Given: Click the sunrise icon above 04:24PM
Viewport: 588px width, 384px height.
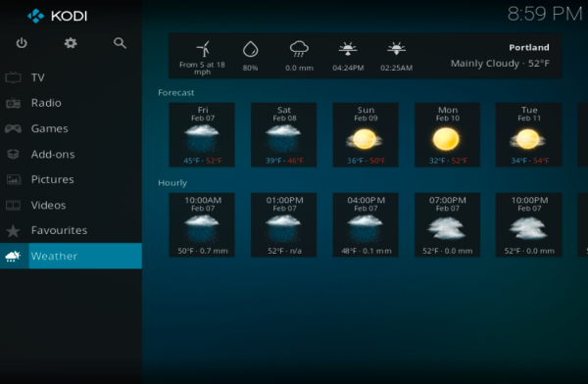Looking at the screenshot, I should [348, 49].
